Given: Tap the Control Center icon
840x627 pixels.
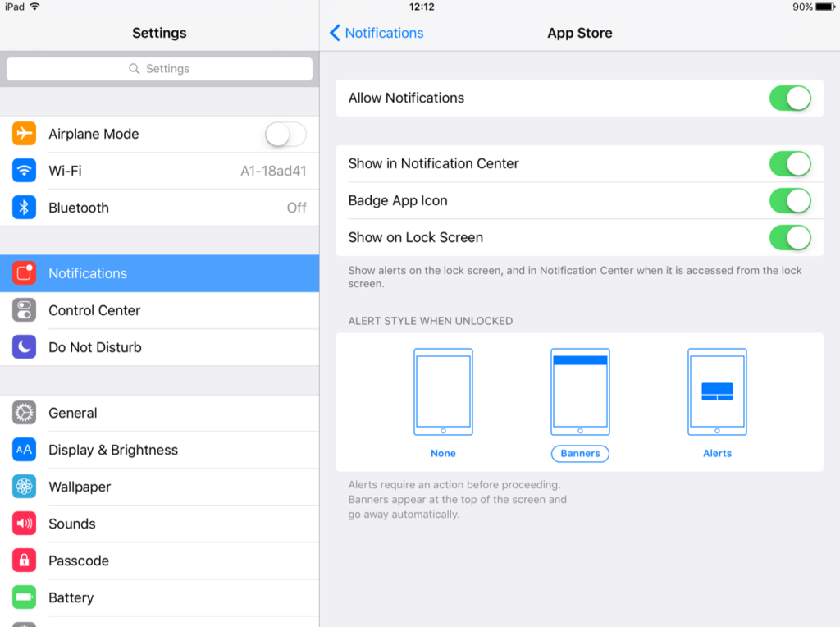Looking at the screenshot, I should point(24,310).
